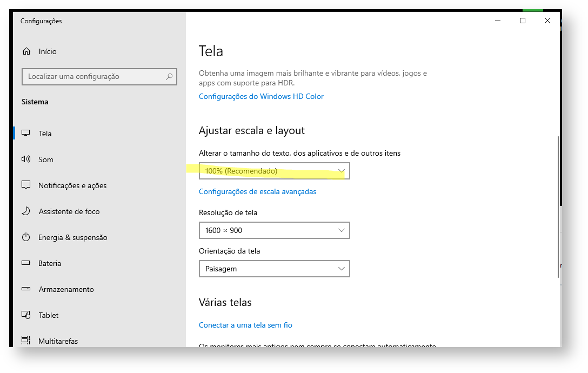Open Configurações do Windows HD Color link
This screenshot has width=588, height=373.
pos(261,96)
